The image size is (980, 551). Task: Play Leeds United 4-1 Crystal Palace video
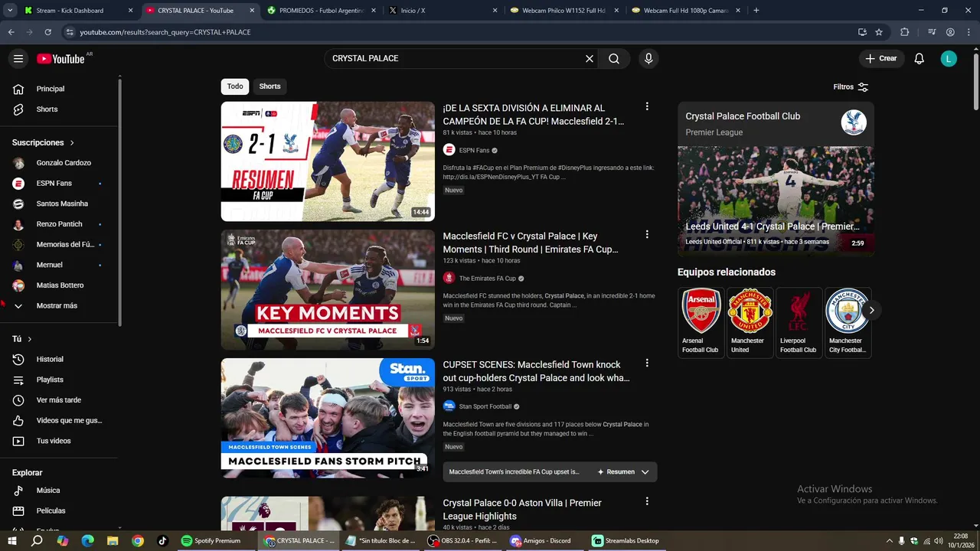776,201
